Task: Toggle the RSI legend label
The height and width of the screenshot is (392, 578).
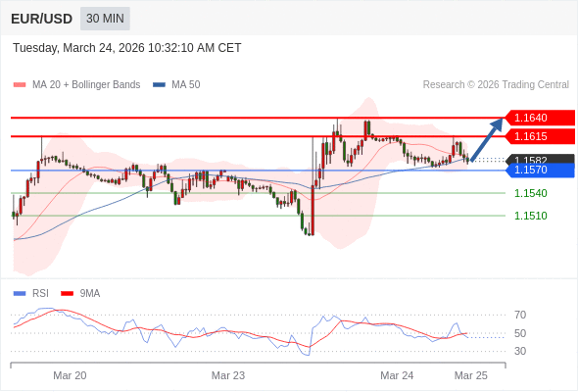Action: [40, 294]
